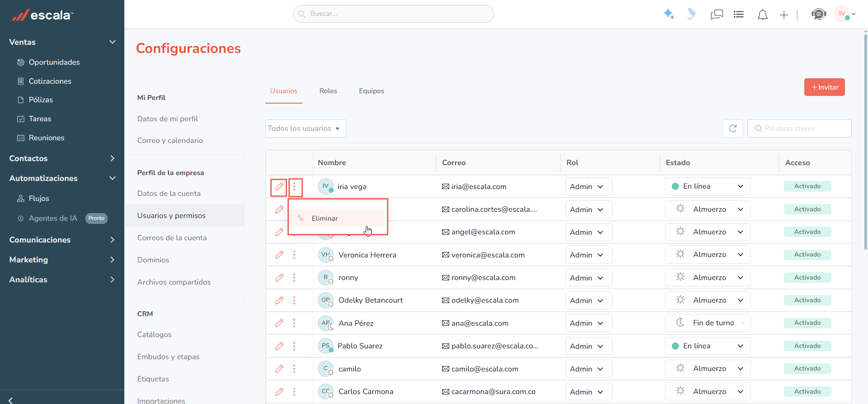
Task: Switch to the Roles tab
Action: coord(328,91)
